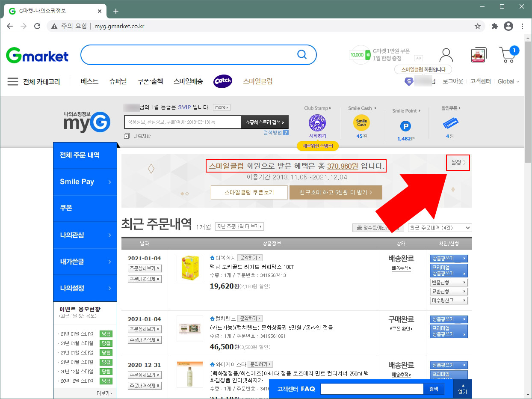Open Chrome extensions puzzle icon
The image size is (532, 399).
coord(495,26)
